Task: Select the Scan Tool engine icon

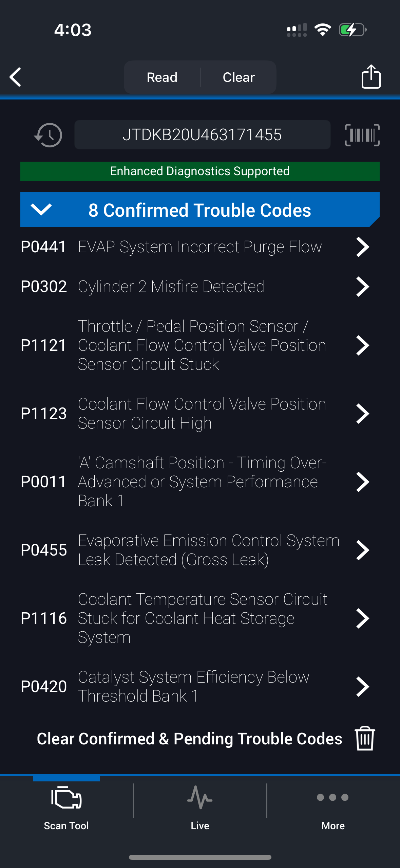Action: pyautogui.click(x=66, y=798)
